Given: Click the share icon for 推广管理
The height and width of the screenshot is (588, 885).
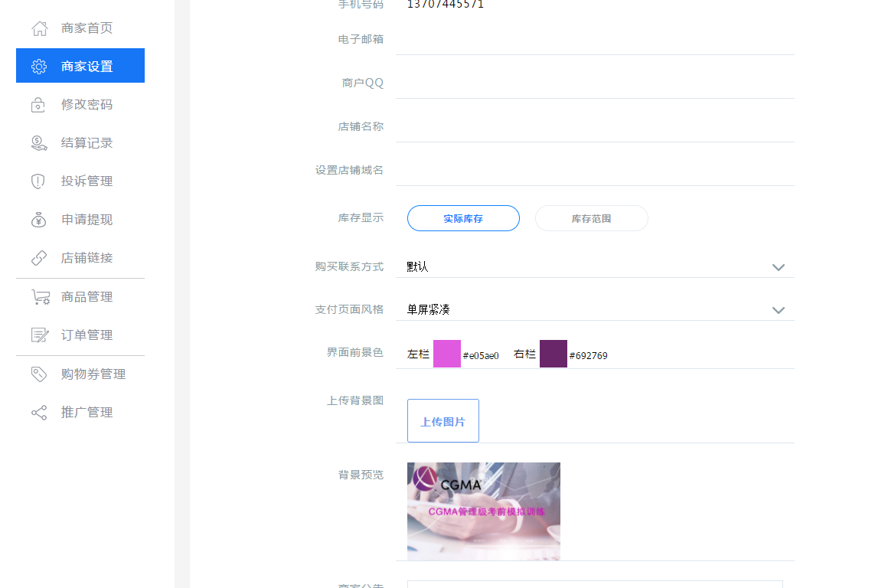Looking at the screenshot, I should click(39, 413).
